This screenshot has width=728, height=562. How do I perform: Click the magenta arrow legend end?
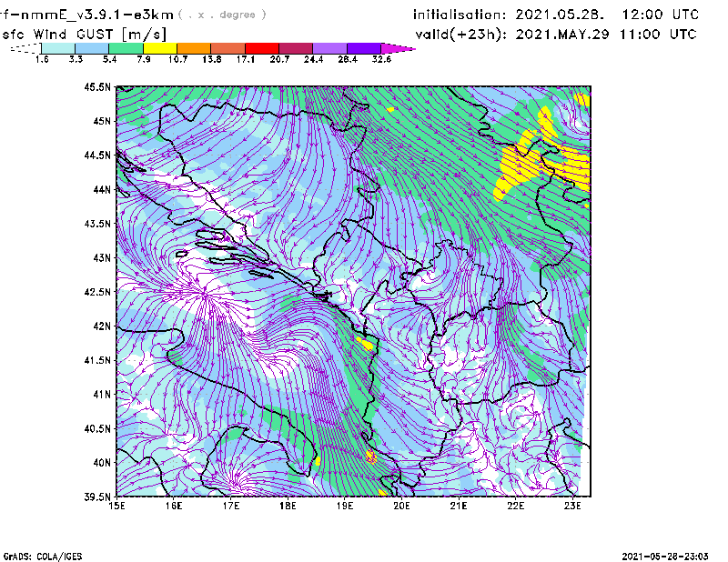pyautogui.click(x=398, y=48)
